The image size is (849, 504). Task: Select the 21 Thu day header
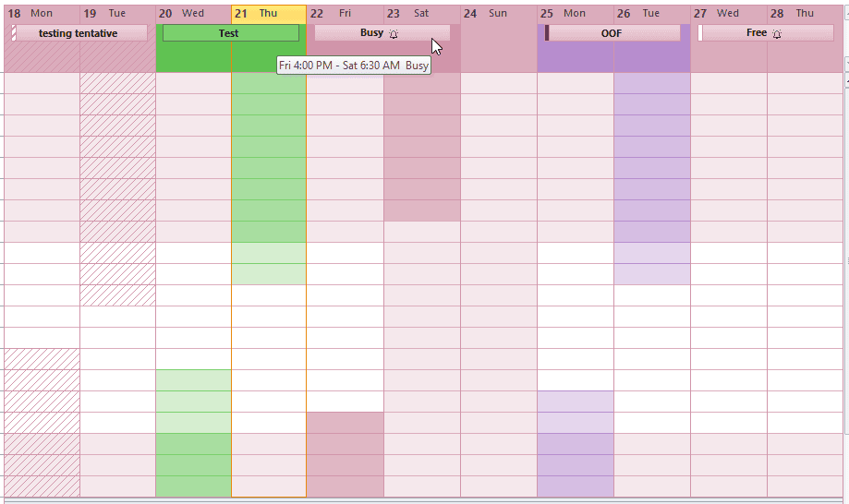269,14
